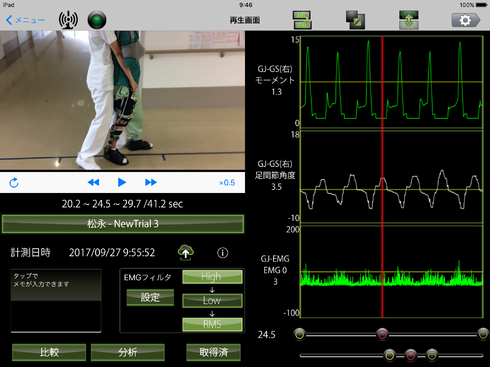Open the graph swap layout icon
Image resolution: width=490 pixels, height=367 pixels.
tap(302, 20)
